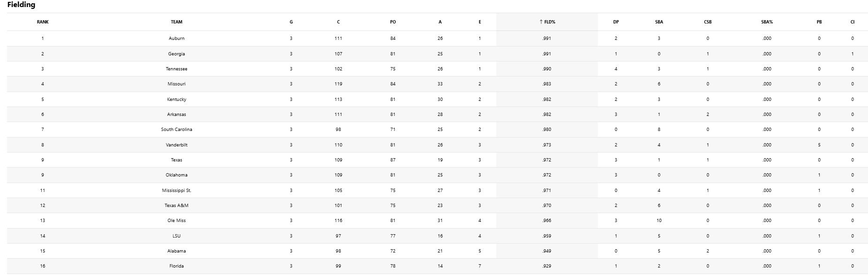The image size is (868, 276).
Task: Select Mississippi St. in the team list
Action: click(176, 191)
